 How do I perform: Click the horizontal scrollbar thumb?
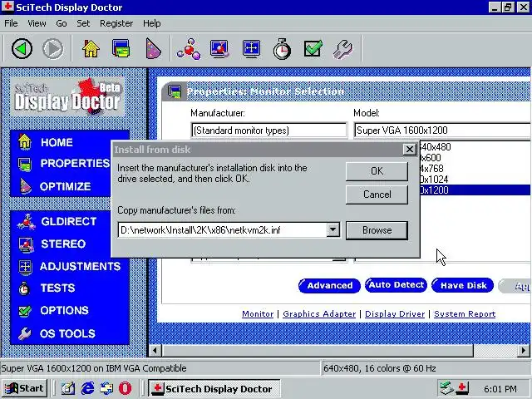click(x=317, y=350)
